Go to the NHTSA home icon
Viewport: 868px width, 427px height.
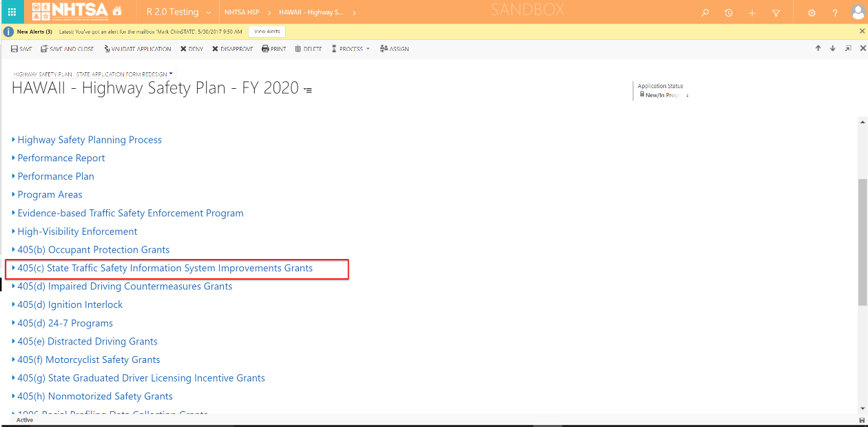tap(117, 12)
